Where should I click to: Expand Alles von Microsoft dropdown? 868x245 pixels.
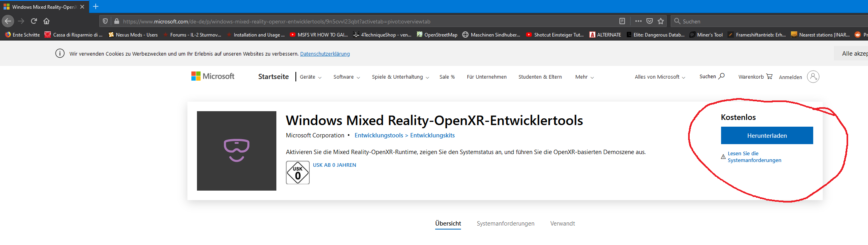coord(660,77)
